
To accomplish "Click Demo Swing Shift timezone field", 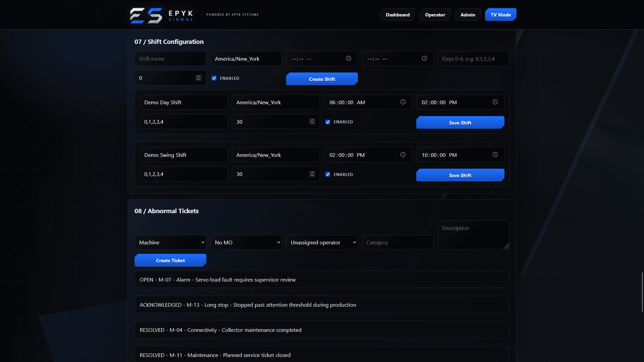I will point(276,155).
